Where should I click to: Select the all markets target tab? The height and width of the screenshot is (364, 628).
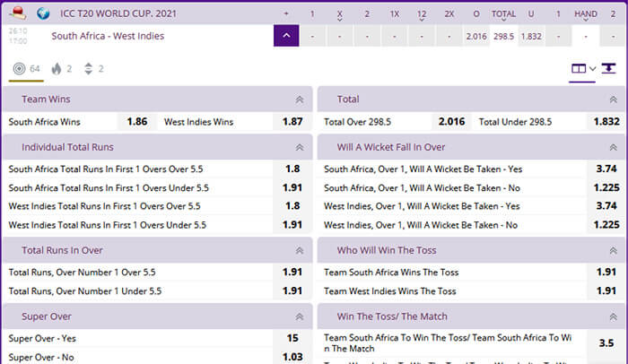[x=26, y=69]
